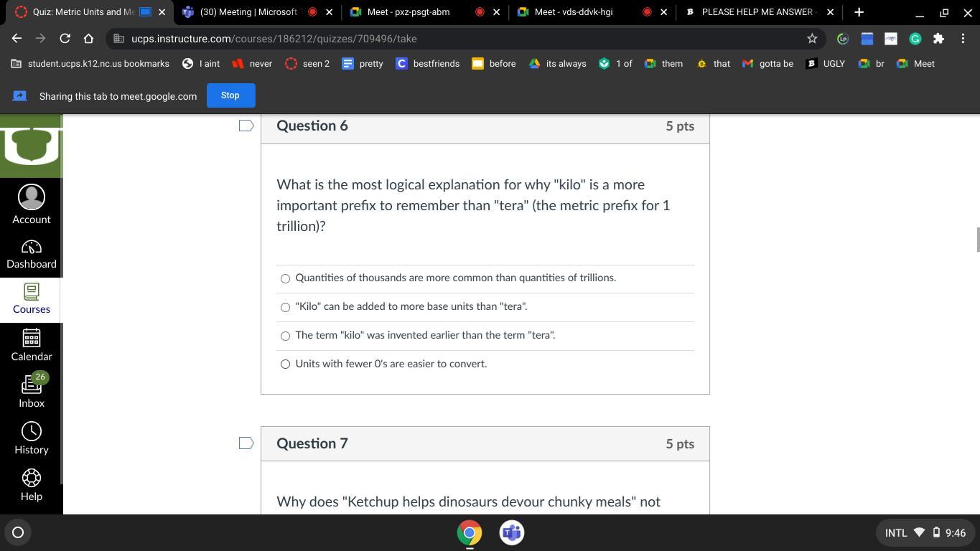Open the 'Meet' bookmark in bookmarks bar
The height and width of the screenshot is (551, 980).
point(917,64)
